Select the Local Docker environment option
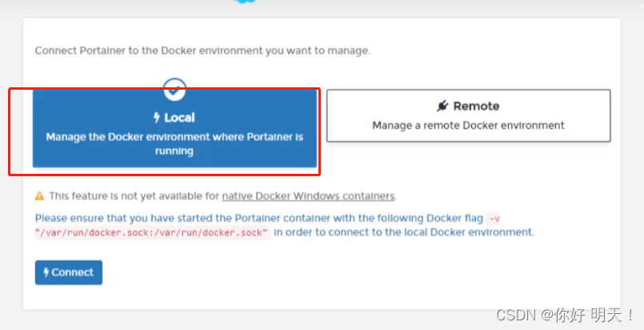This screenshot has width=644, height=330. [174, 129]
